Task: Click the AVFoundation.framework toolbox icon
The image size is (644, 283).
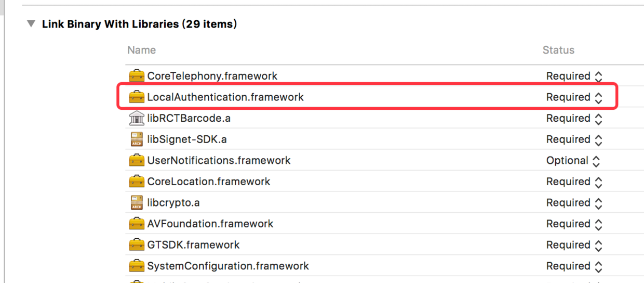Action: point(137,224)
